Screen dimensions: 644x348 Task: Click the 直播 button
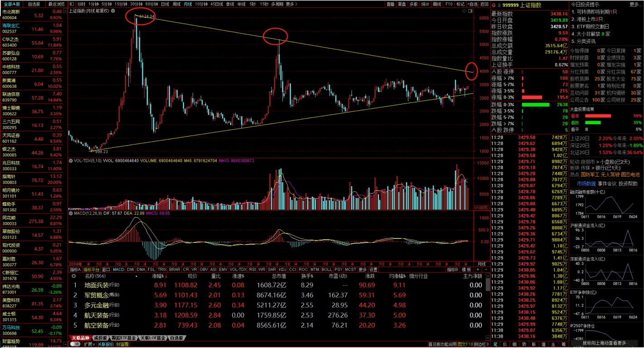point(390,4)
